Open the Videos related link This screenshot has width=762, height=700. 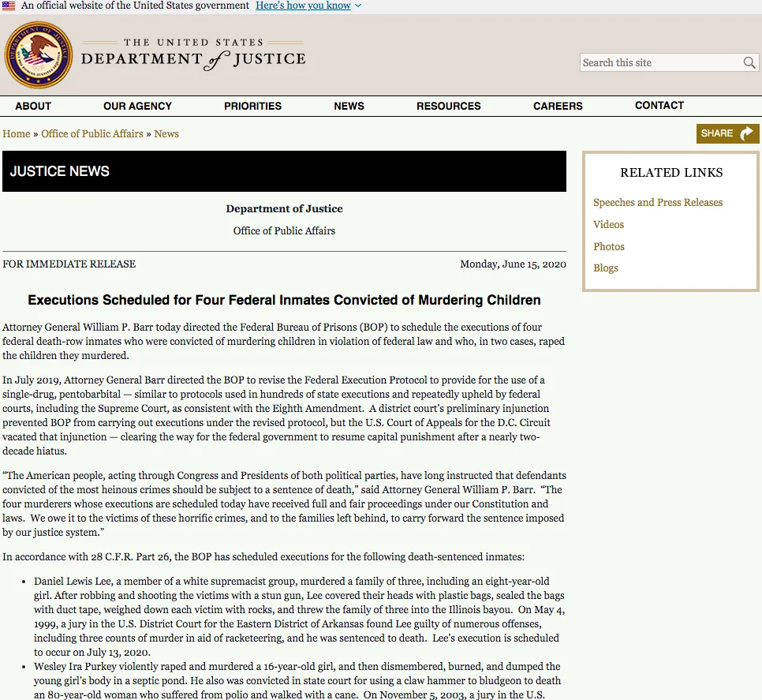coord(608,225)
